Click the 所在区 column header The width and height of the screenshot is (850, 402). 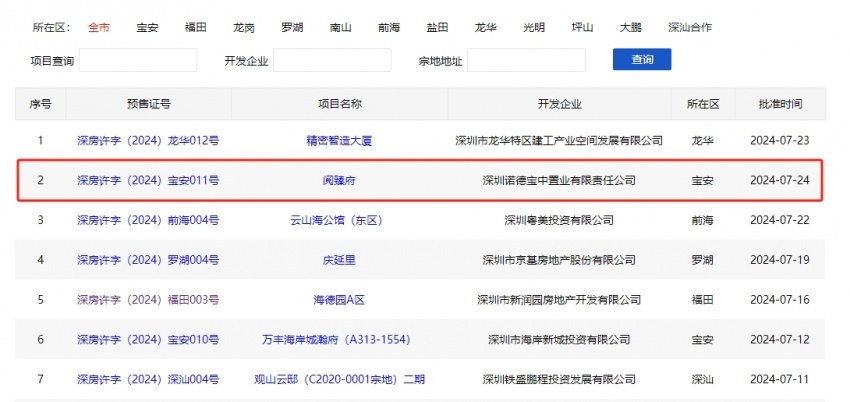[x=703, y=104]
